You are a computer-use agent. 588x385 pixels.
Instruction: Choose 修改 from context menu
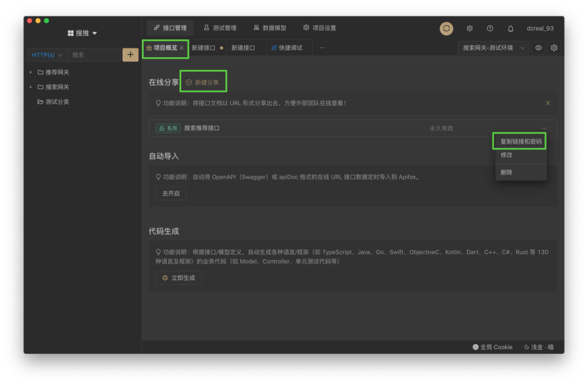521,155
